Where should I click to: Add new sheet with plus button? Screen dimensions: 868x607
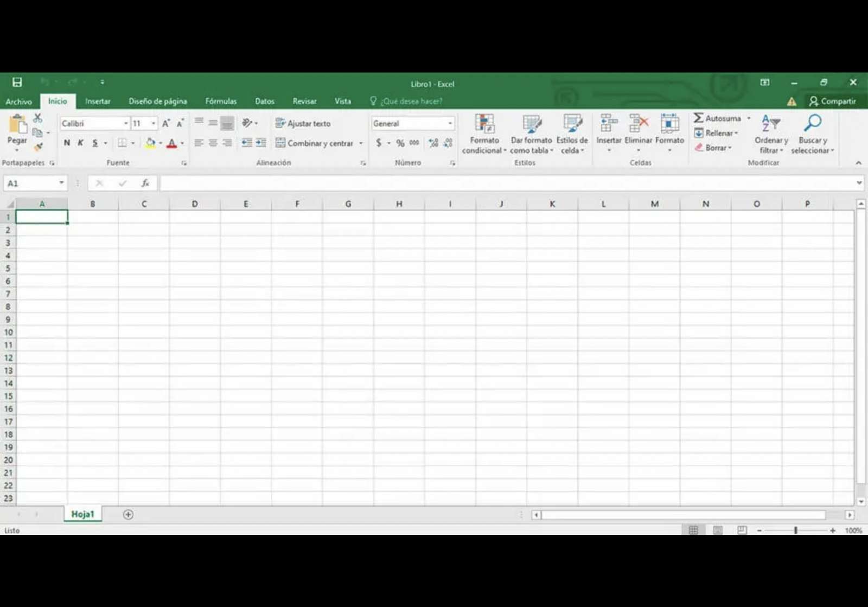pos(128,514)
